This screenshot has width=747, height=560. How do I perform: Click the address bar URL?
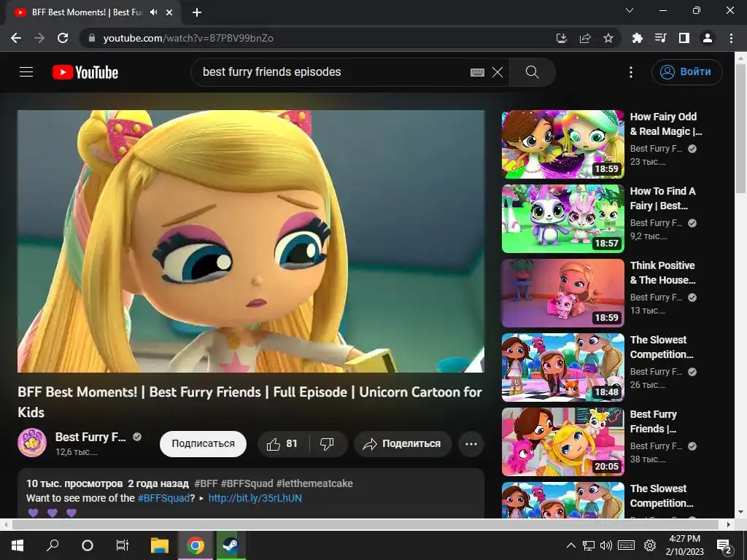click(x=188, y=38)
